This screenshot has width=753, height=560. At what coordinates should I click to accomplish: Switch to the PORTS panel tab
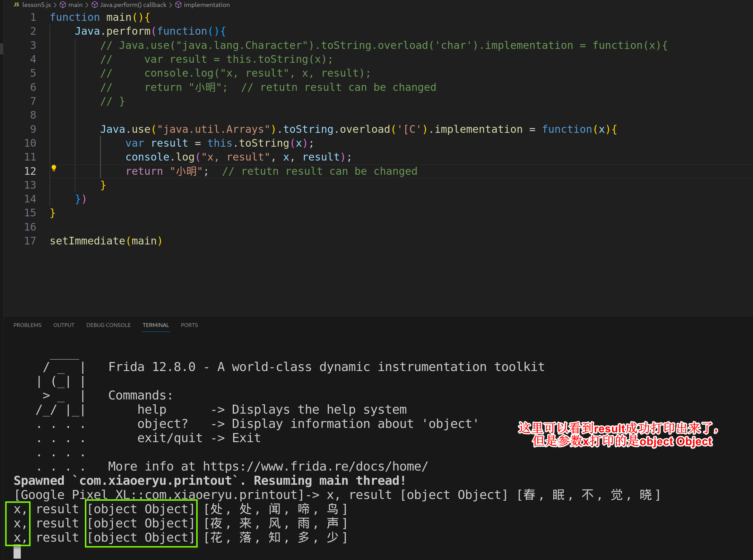189,325
